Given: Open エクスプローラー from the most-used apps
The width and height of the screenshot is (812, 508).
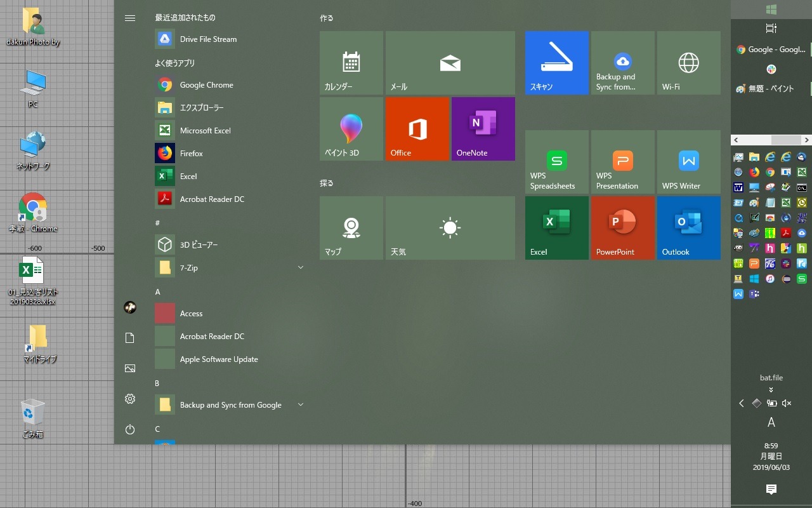Looking at the screenshot, I should 230,107.
